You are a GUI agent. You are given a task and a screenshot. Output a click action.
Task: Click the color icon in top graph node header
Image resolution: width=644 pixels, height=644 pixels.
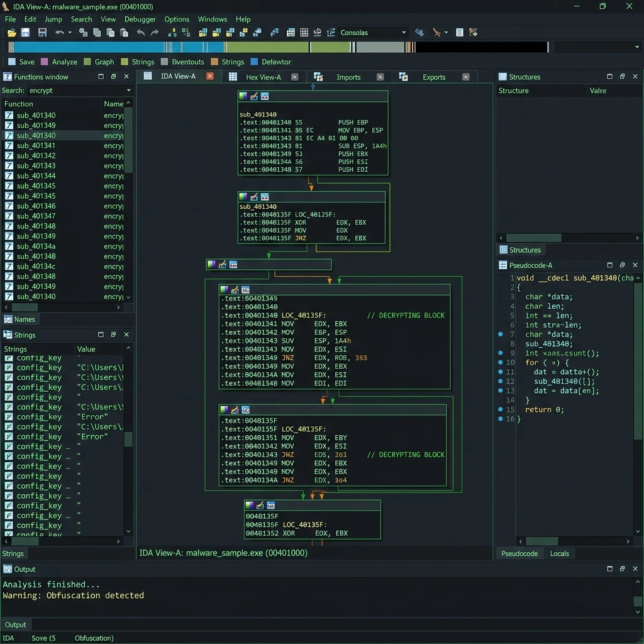pyautogui.click(x=243, y=96)
